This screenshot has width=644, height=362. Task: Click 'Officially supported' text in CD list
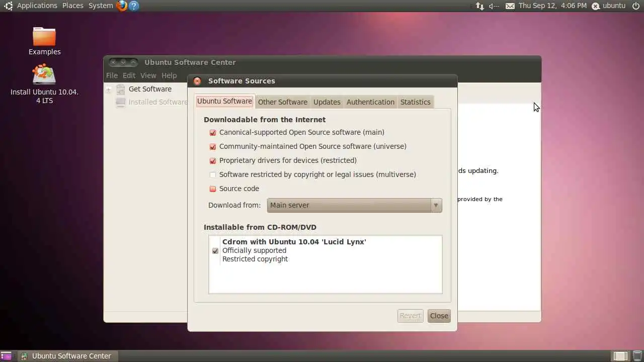(254, 250)
